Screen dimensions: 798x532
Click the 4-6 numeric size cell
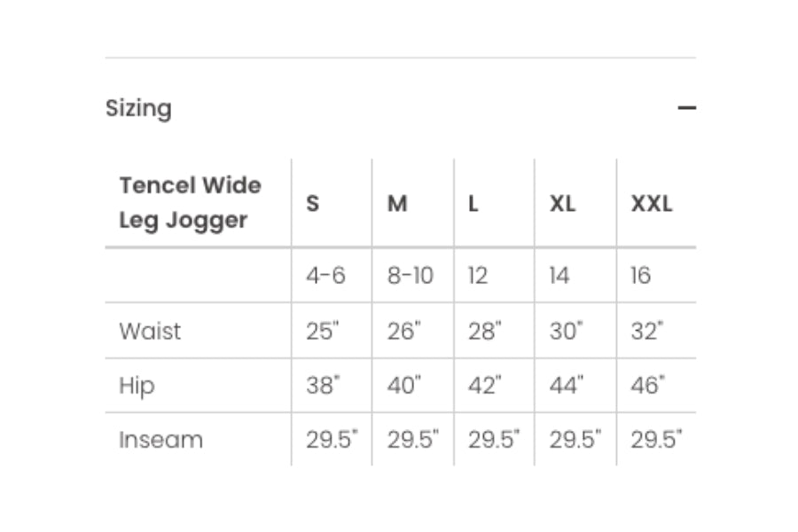325,276
